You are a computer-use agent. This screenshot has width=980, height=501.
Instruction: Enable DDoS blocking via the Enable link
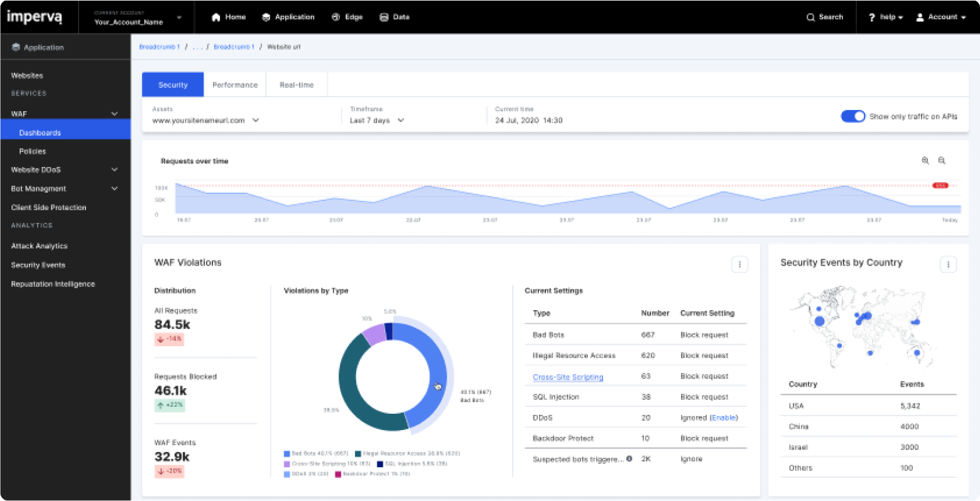tap(723, 418)
